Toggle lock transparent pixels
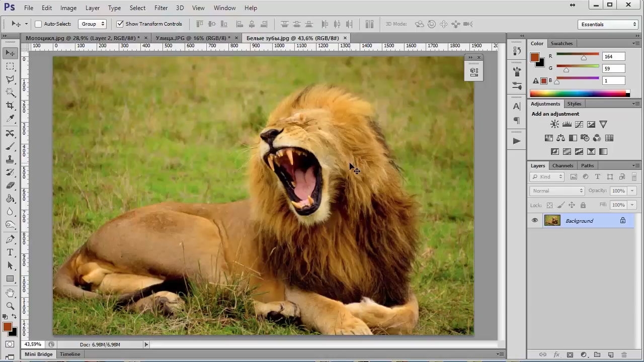The width and height of the screenshot is (644, 362). pos(549,205)
